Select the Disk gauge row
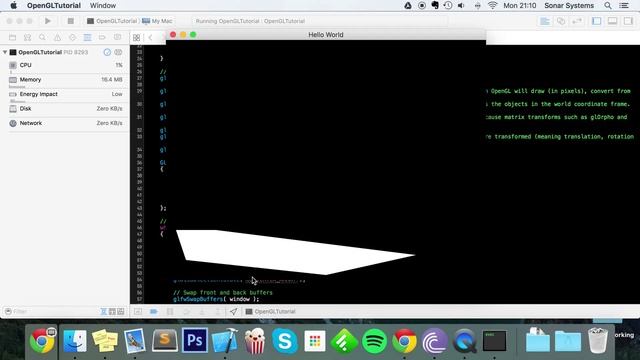The height and width of the screenshot is (360, 640). pyautogui.click(x=65, y=109)
